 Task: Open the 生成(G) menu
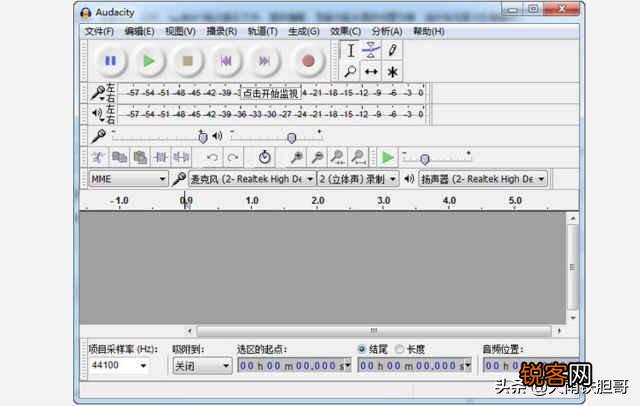coord(304,31)
